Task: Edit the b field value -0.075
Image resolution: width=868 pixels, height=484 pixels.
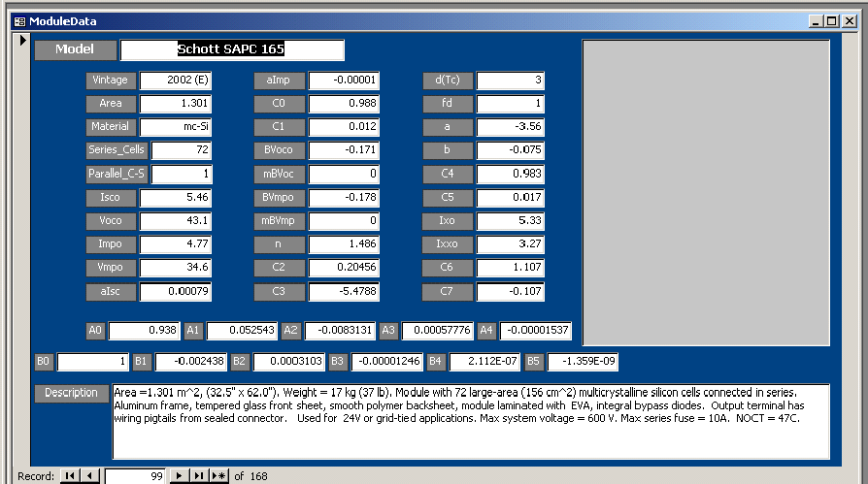Action: click(511, 150)
